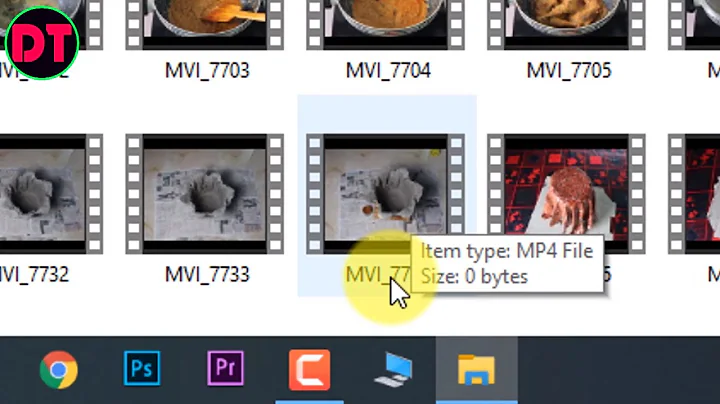Launch Photoshop from the taskbar
Image resolution: width=720 pixels, height=404 pixels.
142,368
